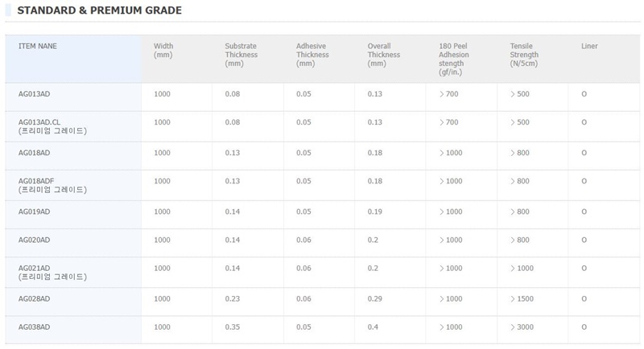
Task: Select the Tensile Strength column header
Action: coord(528,55)
